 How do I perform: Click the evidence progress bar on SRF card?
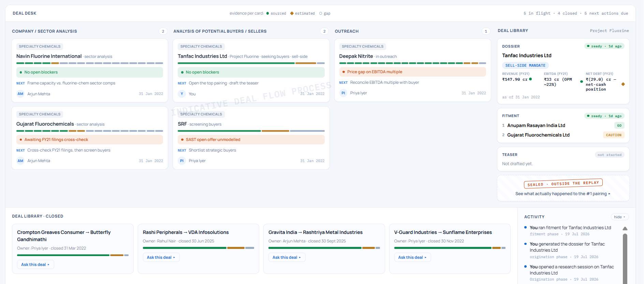click(251, 131)
